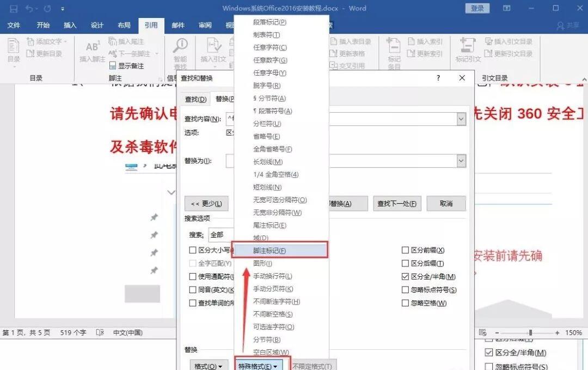Open the 审阅 ribbon tab
The width and height of the screenshot is (588, 370).
[205, 25]
